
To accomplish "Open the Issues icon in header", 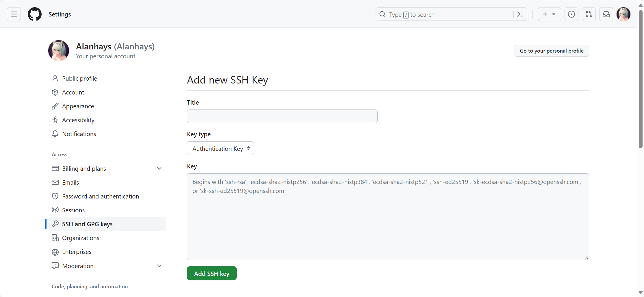I will [x=571, y=14].
